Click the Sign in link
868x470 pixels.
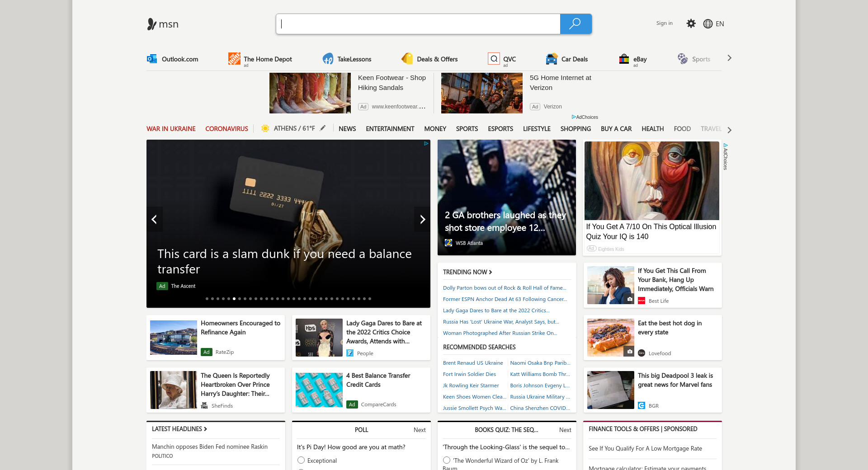(664, 23)
